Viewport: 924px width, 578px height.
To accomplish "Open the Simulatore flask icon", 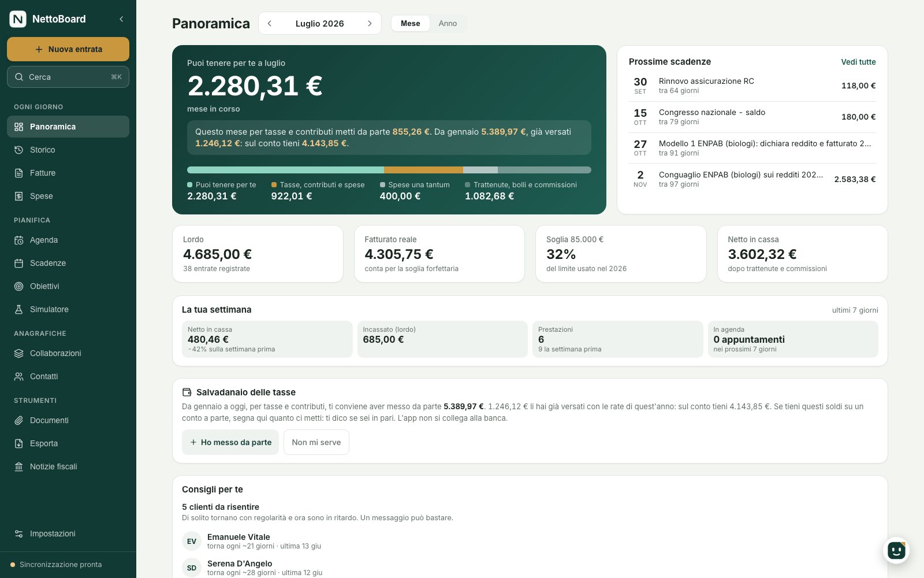I will click(x=18, y=309).
